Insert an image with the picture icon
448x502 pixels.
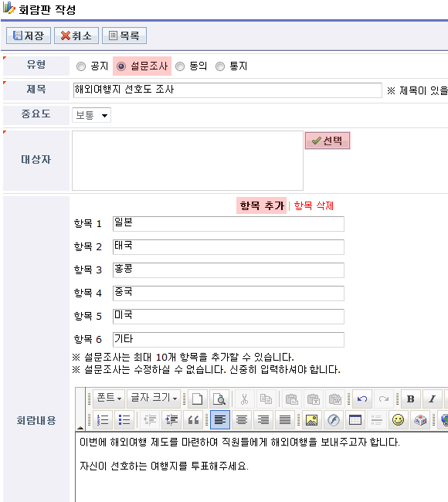click(311, 419)
